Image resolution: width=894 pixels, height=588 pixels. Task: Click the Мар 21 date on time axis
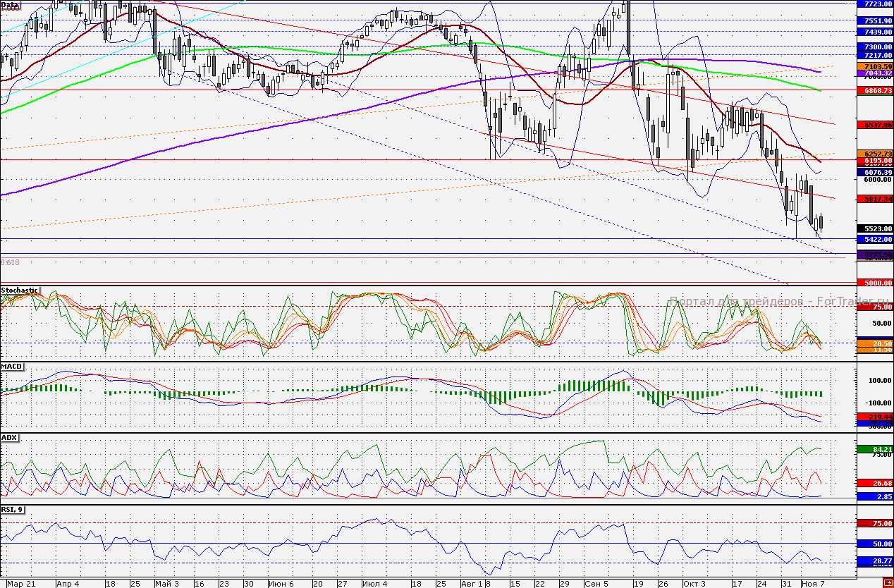(x=20, y=584)
